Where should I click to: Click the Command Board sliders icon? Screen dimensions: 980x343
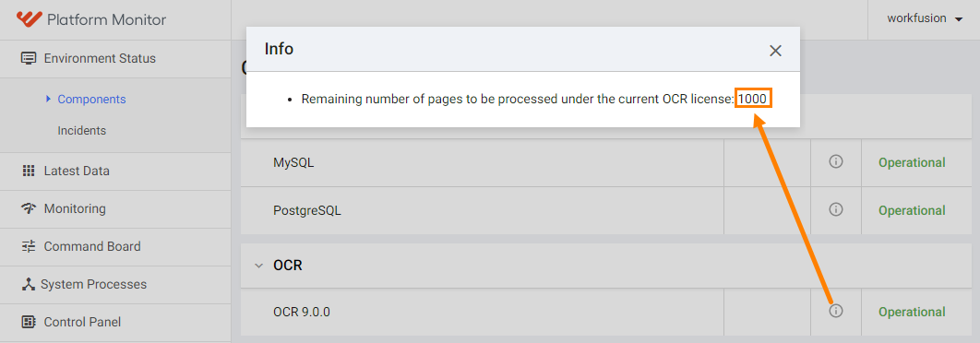[28, 247]
